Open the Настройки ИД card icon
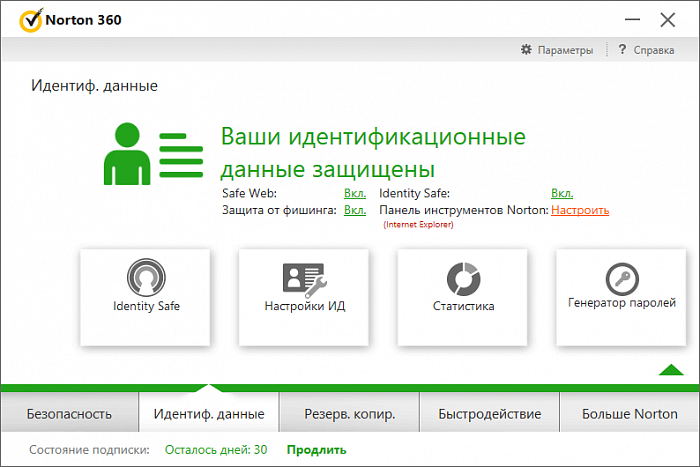700x467 pixels. pyautogui.click(x=305, y=280)
